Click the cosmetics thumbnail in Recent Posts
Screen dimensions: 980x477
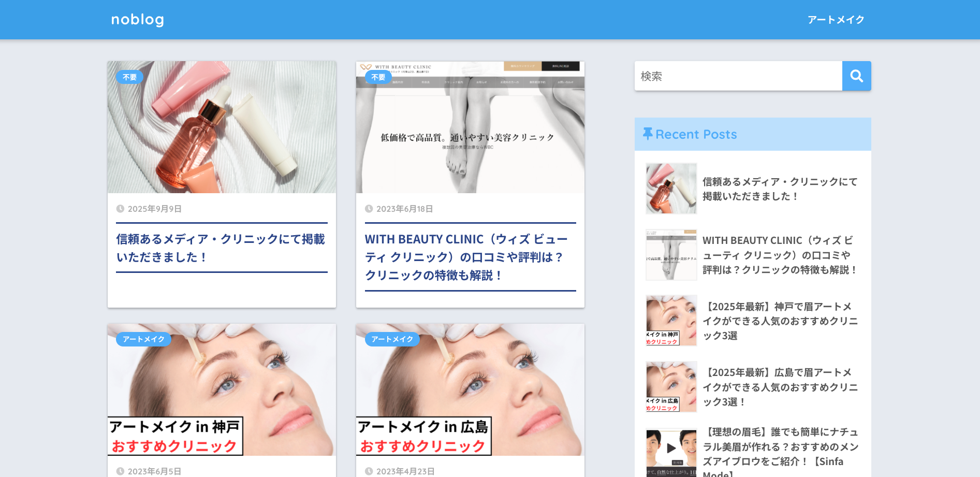click(x=671, y=188)
